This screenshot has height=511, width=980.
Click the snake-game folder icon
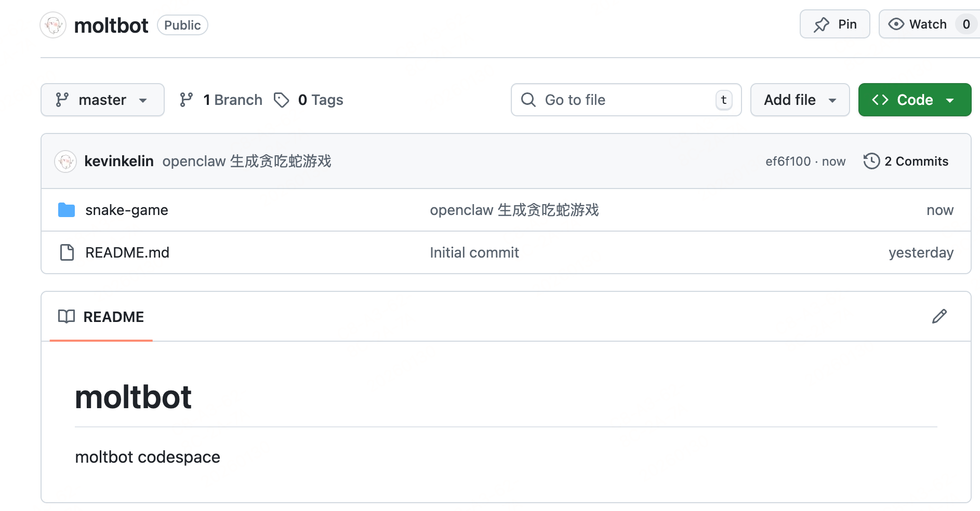click(67, 210)
